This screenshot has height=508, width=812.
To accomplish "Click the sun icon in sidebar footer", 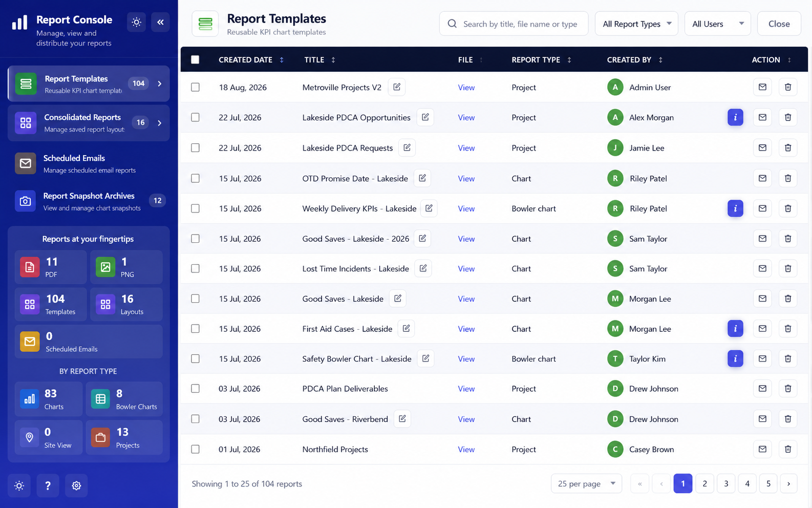I will point(19,485).
